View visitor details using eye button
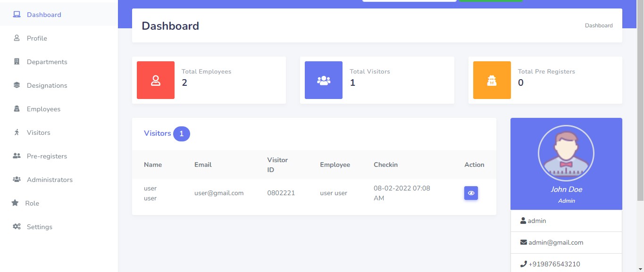This screenshot has height=272, width=644. point(471,193)
